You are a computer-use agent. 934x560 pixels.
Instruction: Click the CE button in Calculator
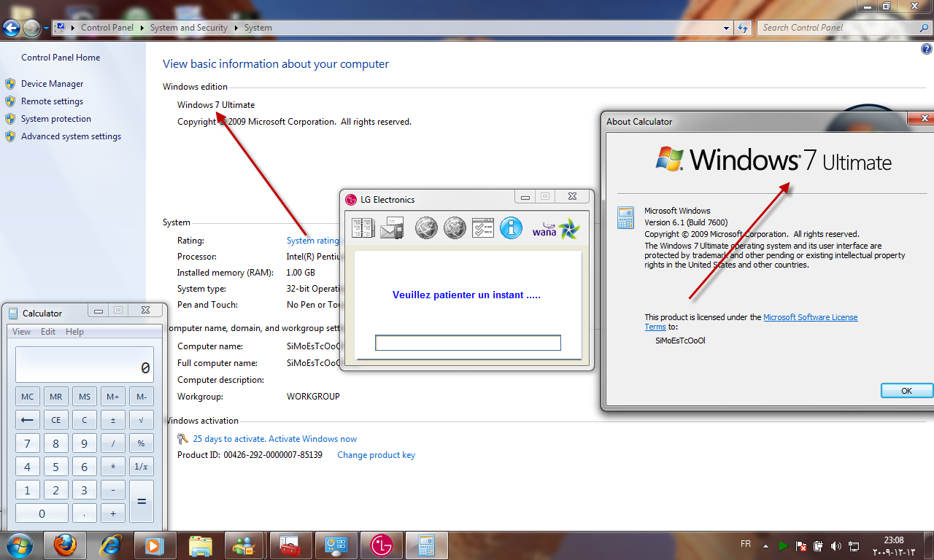pos(56,420)
